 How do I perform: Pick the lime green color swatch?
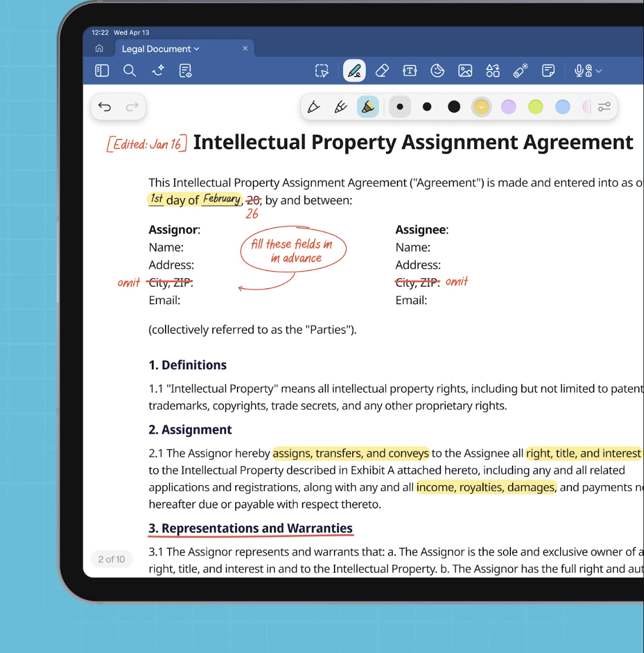click(536, 107)
